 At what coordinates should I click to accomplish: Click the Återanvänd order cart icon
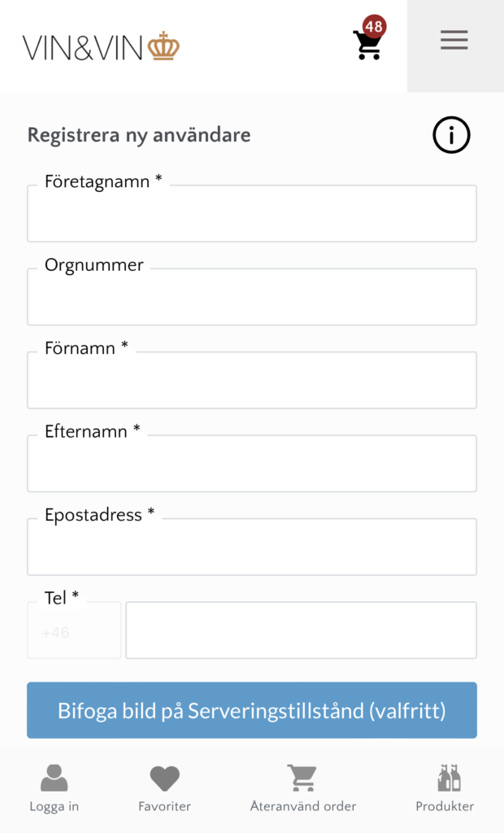(x=302, y=778)
